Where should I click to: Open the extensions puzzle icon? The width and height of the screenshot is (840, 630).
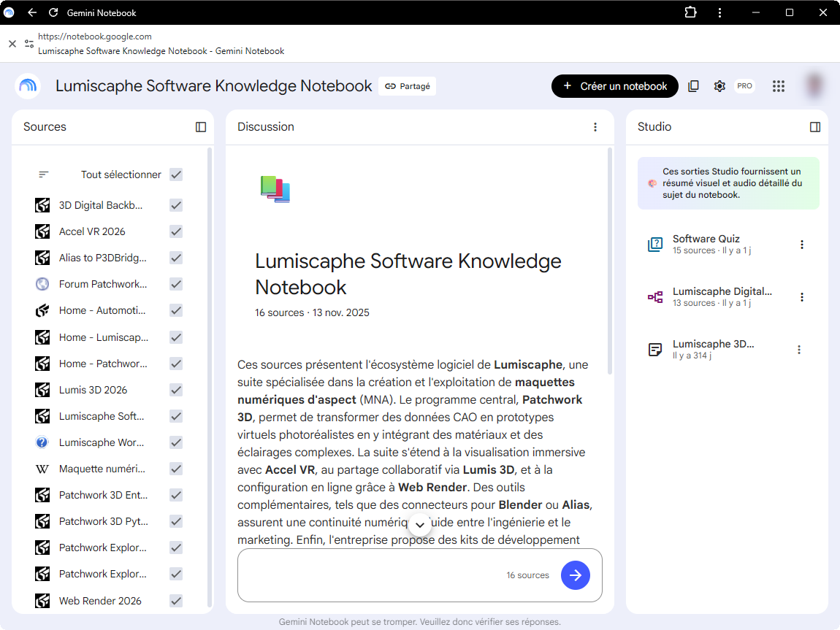click(690, 12)
